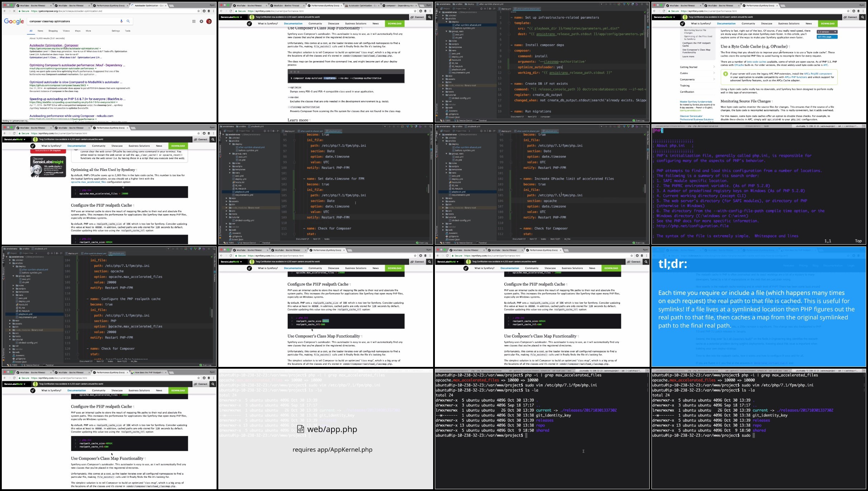Select before-symlink.yml in "Install composer deps" PhpStorm tree

465,28
